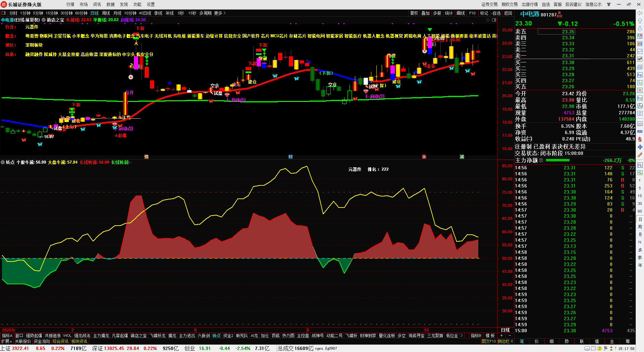Open the 行情 menu
644x352 pixels.
click(x=70, y=4)
